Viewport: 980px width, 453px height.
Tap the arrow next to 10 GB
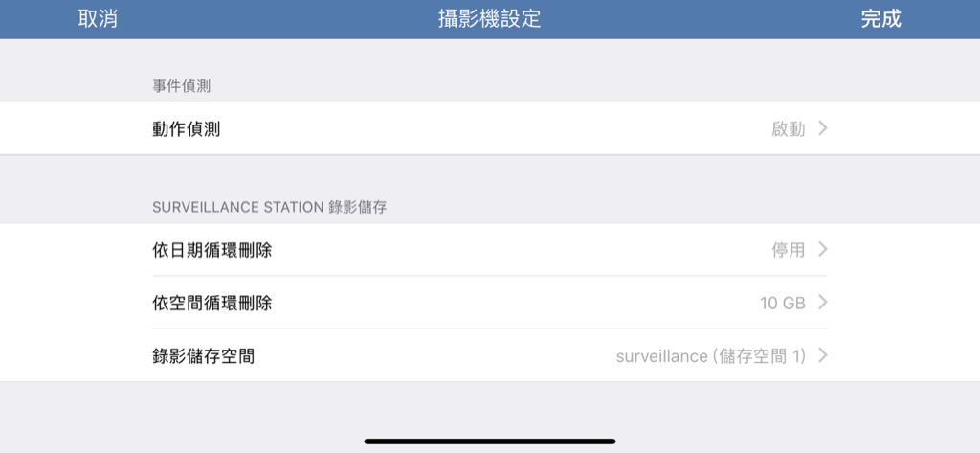823,303
